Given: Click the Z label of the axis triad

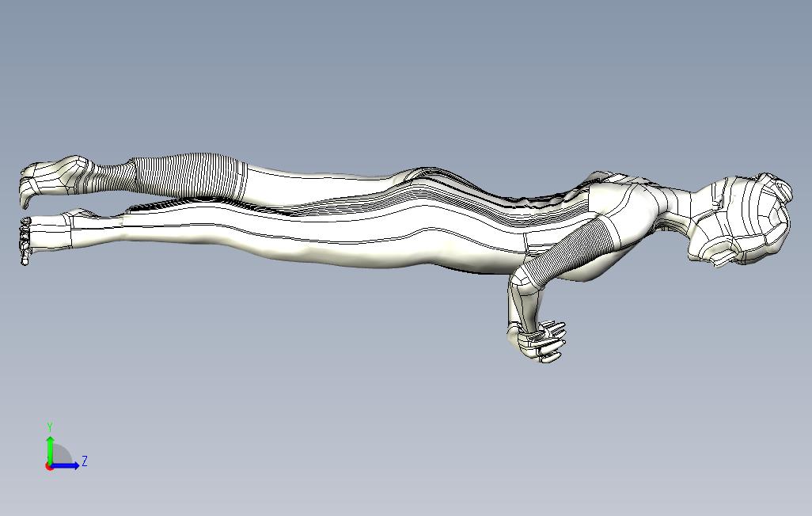Looking at the screenshot, I should click(x=85, y=461).
